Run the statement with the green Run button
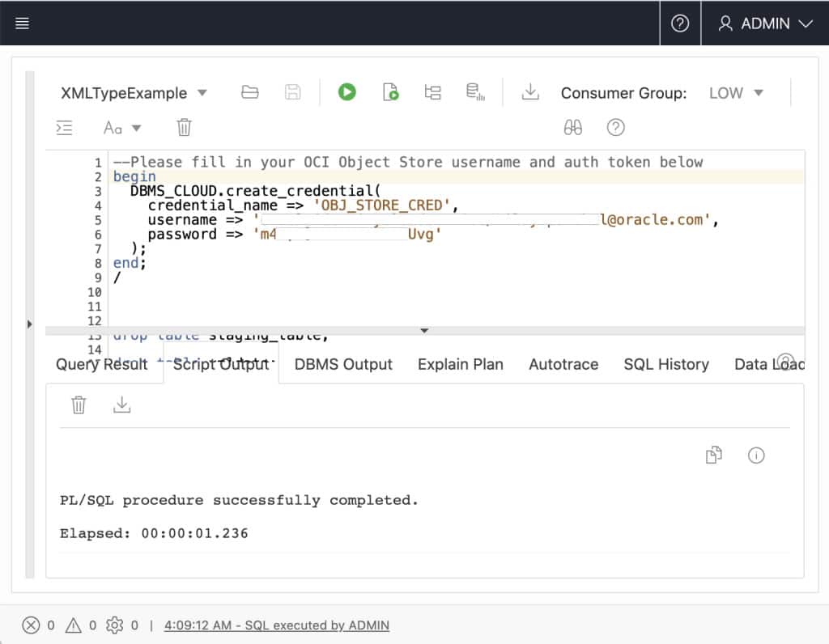The height and width of the screenshot is (644, 829). pyautogui.click(x=346, y=92)
